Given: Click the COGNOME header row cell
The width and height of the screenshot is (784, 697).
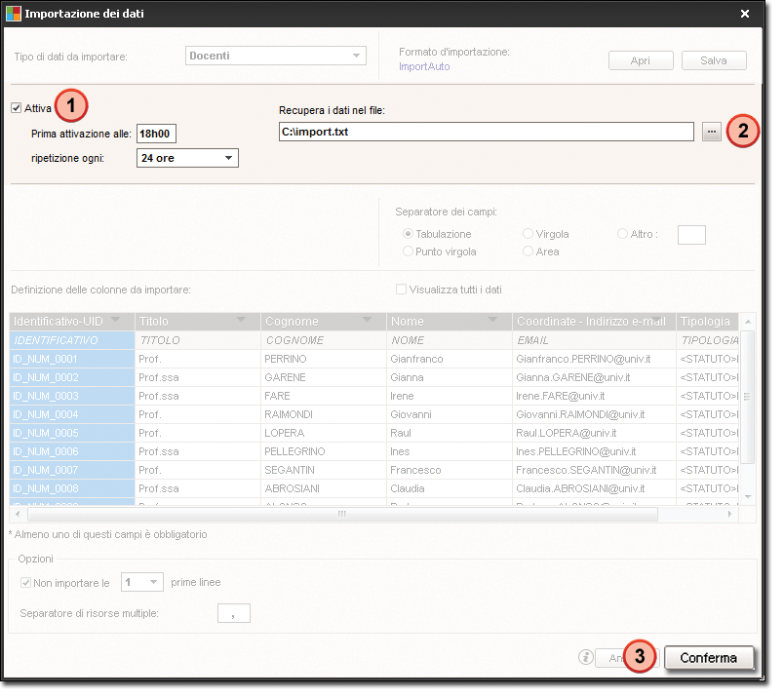Looking at the screenshot, I should tap(324, 340).
